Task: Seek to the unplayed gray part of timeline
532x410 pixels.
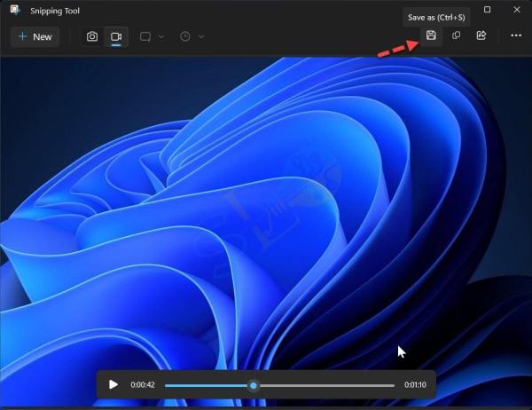Action: (x=326, y=385)
